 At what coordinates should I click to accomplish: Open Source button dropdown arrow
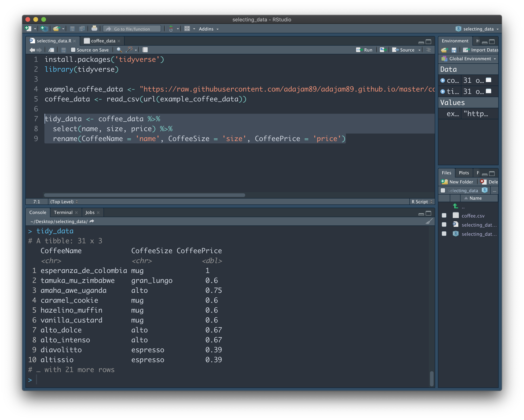[419, 50]
